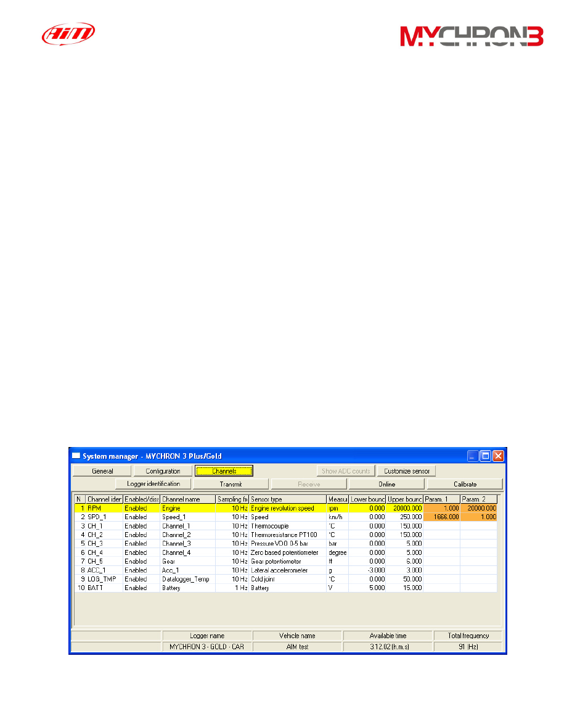Select the CH_5 channel identifier cell
This screenshot has height=714, width=588.
pos(104,561)
